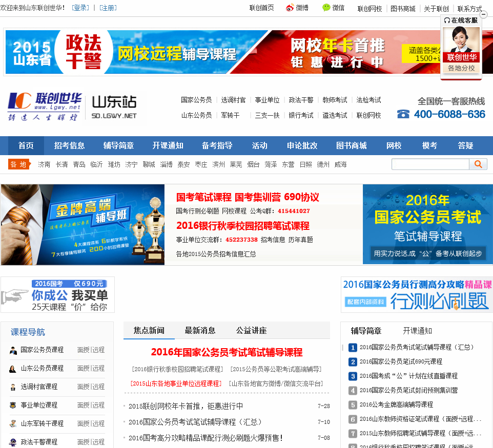The width and height of the screenshot is (493, 448).
Task: Switch to the right panel 辅导简章 tab
Action: tap(366, 331)
